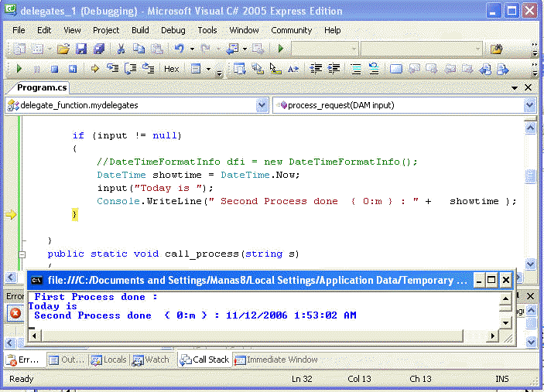
Task: Open the Build menu
Action: click(140, 30)
